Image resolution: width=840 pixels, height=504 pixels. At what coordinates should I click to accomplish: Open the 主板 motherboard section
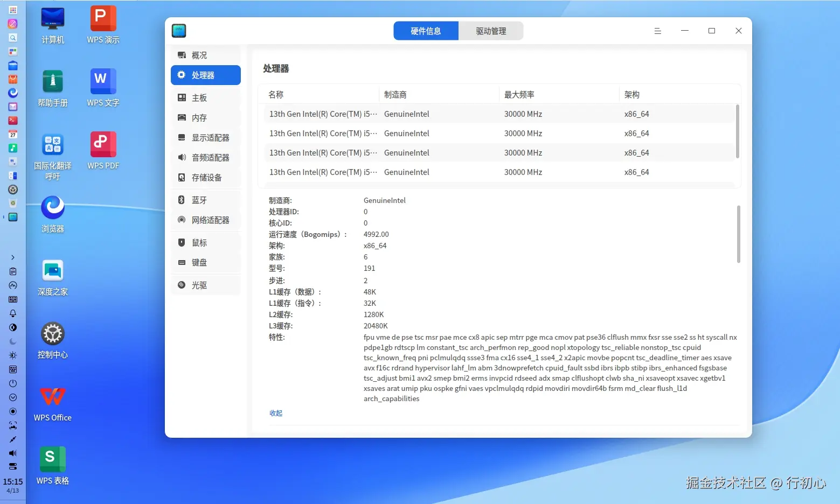[205, 98]
